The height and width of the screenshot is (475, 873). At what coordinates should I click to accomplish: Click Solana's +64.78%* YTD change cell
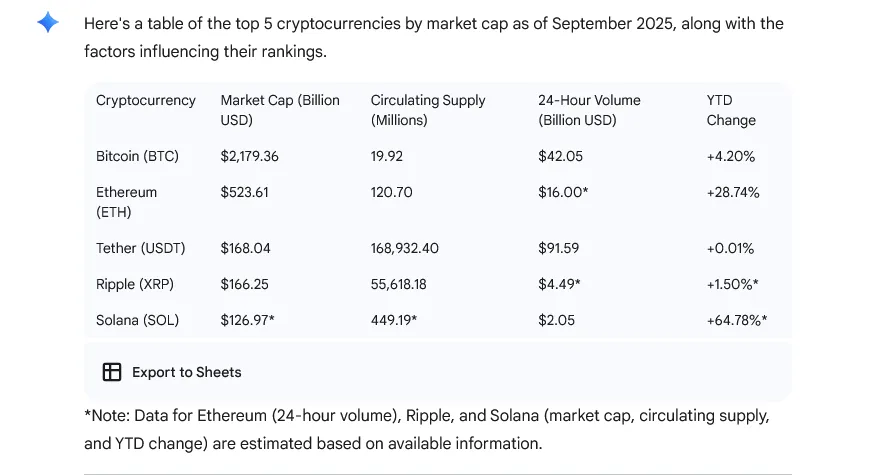(737, 320)
